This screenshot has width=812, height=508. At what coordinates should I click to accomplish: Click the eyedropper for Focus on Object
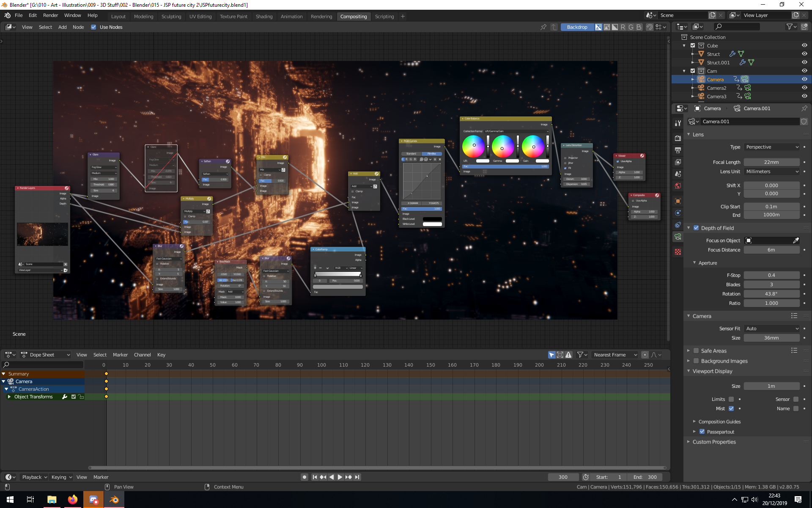coord(796,240)
